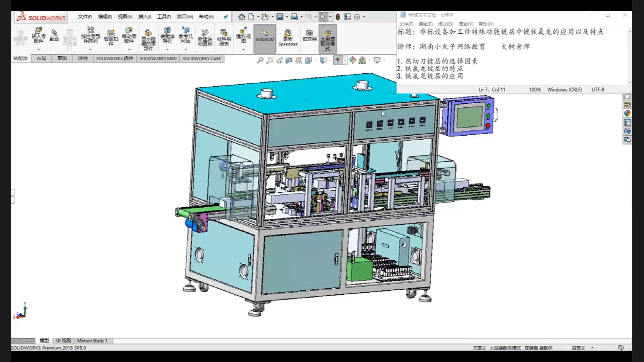The height and width of the screenshot is (362, 644).
Task: Open SOLIDWORKS Forum task pane tab
Action: click(627, 140)
